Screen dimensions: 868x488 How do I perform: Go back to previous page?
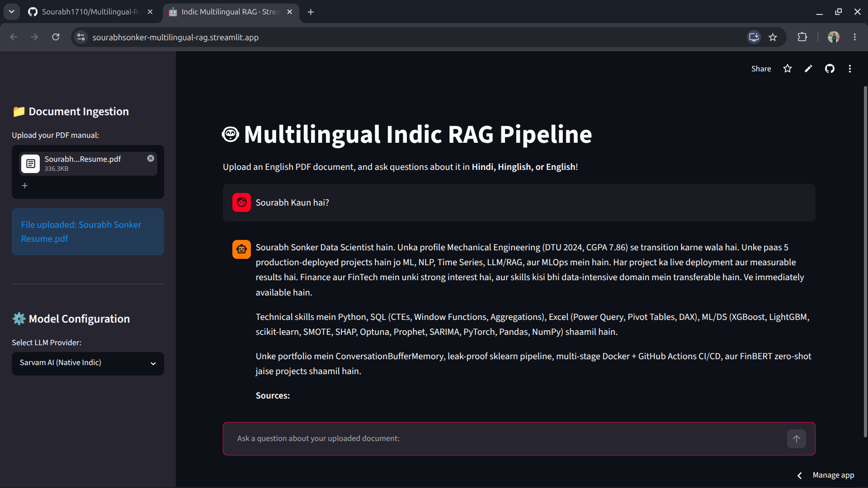point(14,37)
